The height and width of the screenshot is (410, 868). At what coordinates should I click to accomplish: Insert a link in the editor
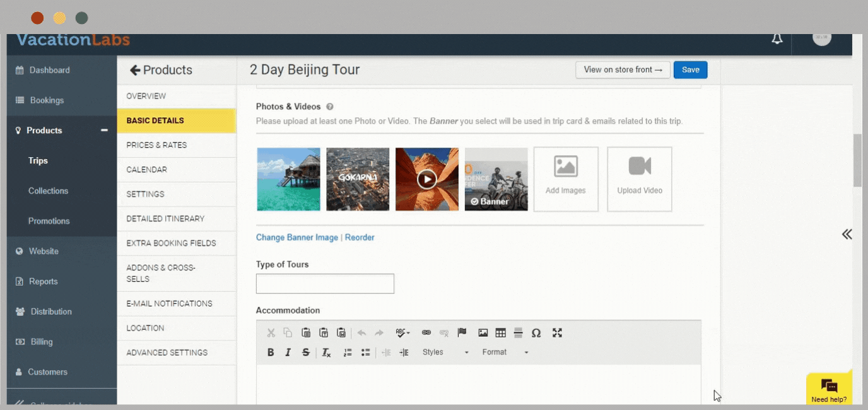click(426, 333)
